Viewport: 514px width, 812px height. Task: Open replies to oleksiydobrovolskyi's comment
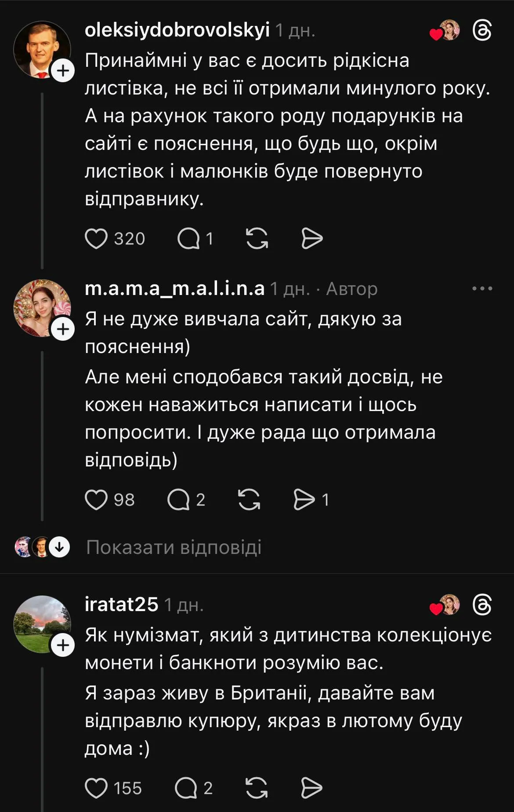pyautogui.click(x=188, y=239)
